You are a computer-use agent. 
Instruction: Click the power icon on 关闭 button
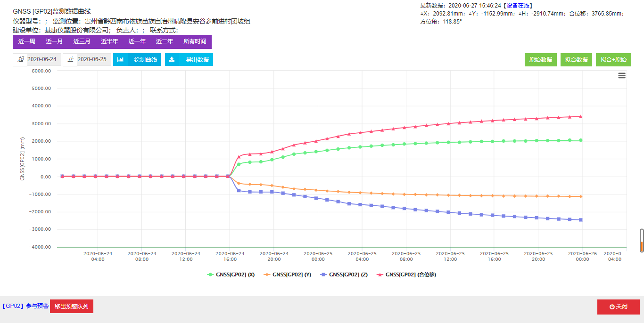tap(612, 307)
